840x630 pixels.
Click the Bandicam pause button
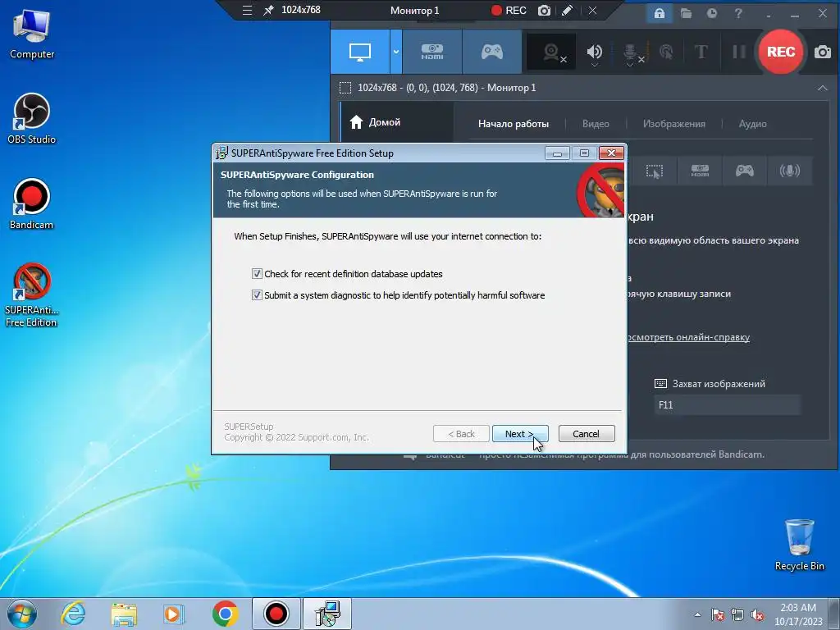(x=739, y=52)
